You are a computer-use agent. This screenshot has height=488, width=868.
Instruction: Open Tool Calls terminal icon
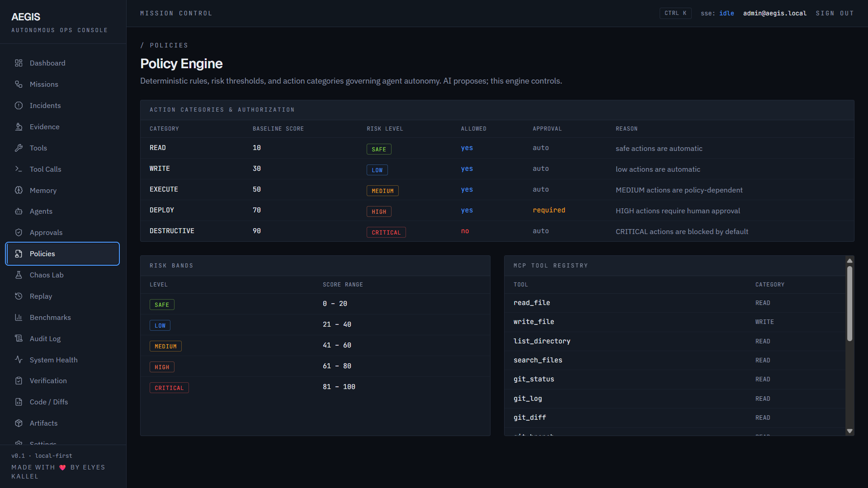19,169
